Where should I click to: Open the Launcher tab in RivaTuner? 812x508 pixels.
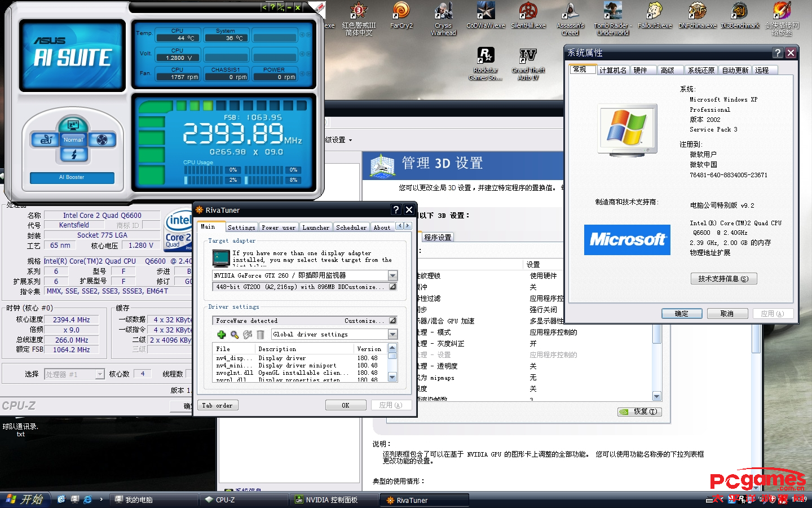pos(316,227)
